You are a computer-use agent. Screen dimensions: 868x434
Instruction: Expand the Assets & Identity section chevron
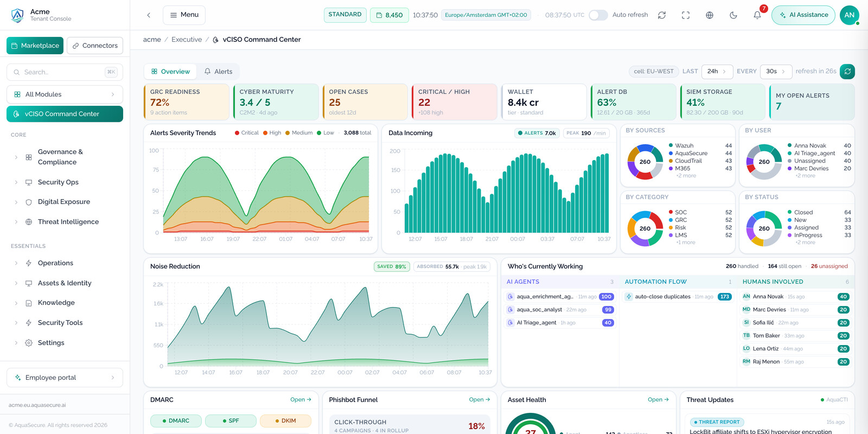pyautogui.click(x=16, y=283)
